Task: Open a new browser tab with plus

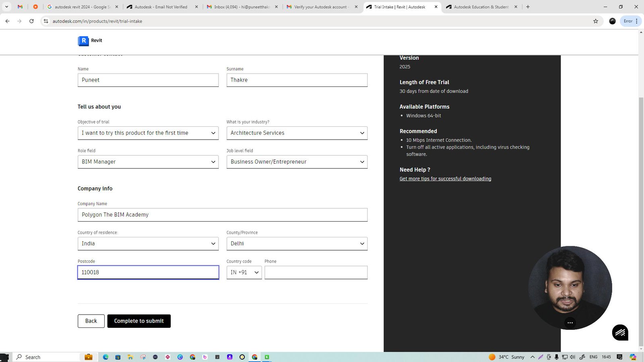Action: point(528,7)
